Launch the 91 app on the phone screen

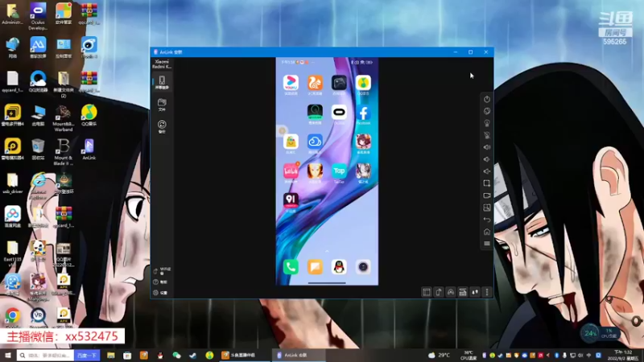[291, 200]
